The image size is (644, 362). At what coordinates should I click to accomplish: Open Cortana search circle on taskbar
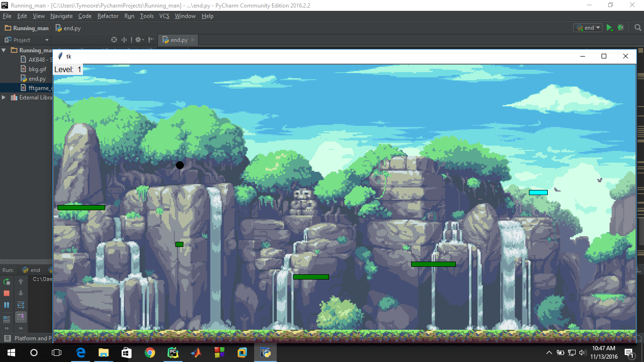pyautogui.click(x=34, y=353)
